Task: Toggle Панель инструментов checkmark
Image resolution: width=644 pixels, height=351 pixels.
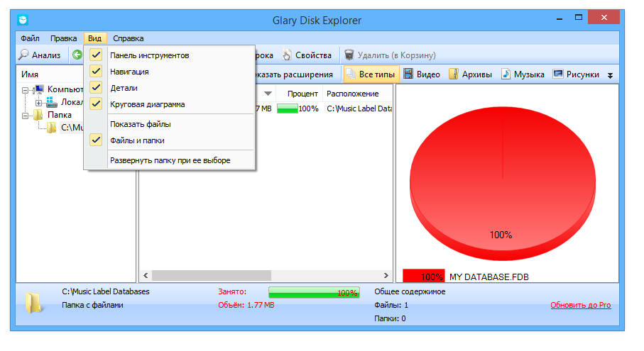Action: [96, 55]
